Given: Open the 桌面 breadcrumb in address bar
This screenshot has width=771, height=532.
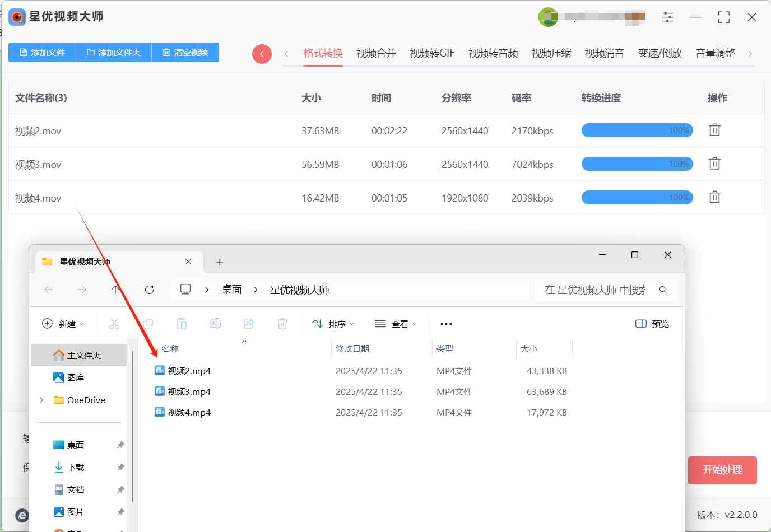Looking at the screenshot, I should pos(232,290).
